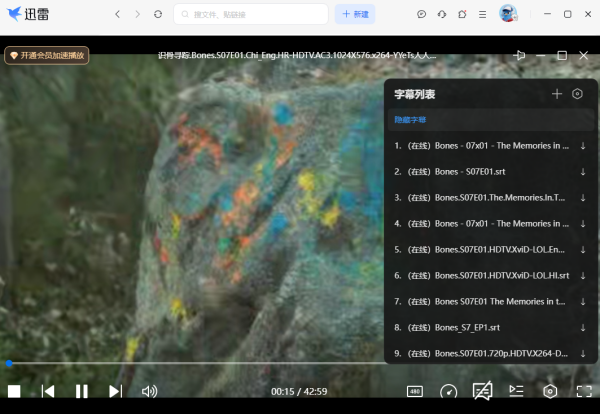Select subtitle 6 Bones.S07E01.HDTV.XviD-LOL.HI.srt
This screenshot has width=600, height=414.
[491, 276]
